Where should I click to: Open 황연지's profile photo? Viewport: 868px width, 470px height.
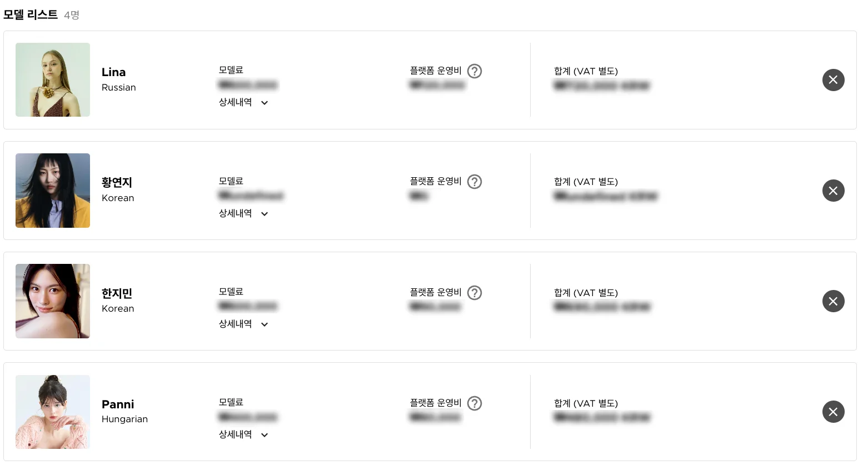pos(53,191)
